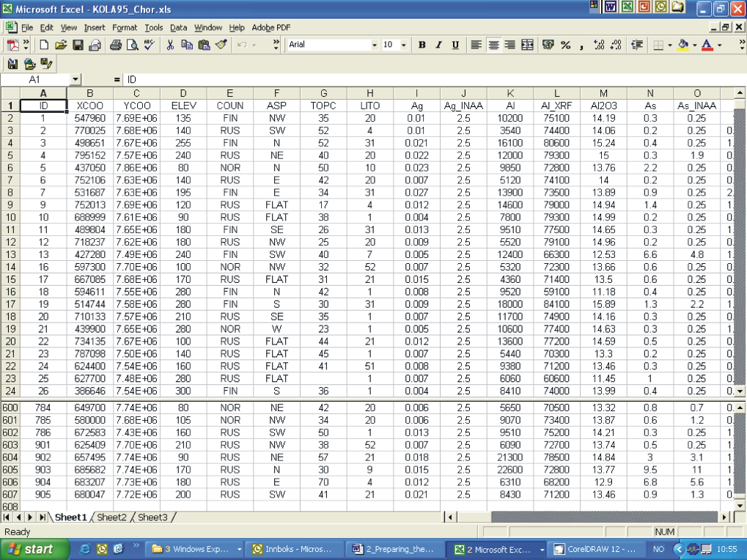Screen dimensions: 747x560
Task: Apply Percent Style to the cell
Action: click(565, 45)
